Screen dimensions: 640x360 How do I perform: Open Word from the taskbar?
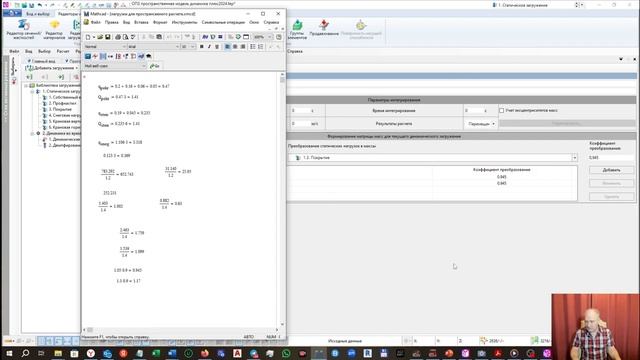click(172, 353)
